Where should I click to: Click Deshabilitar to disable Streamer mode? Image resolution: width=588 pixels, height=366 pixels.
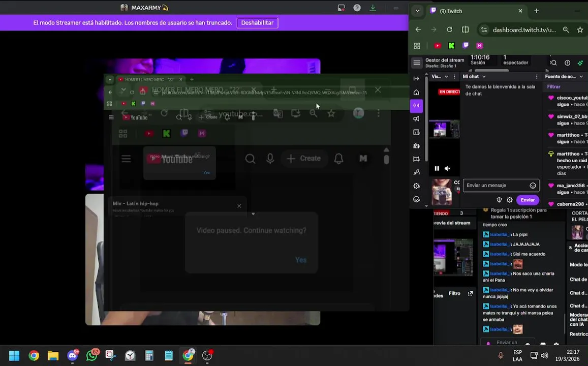(x=257, y=23)
